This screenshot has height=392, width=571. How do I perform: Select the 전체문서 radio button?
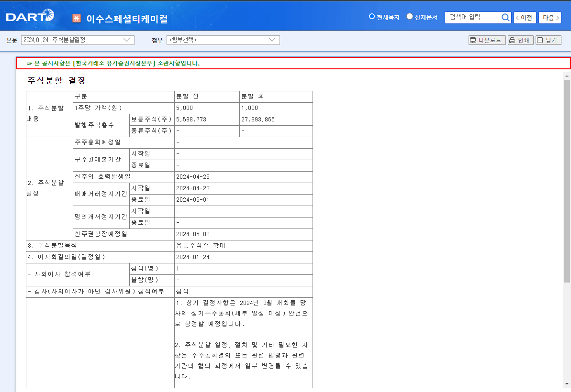(410, 16)
